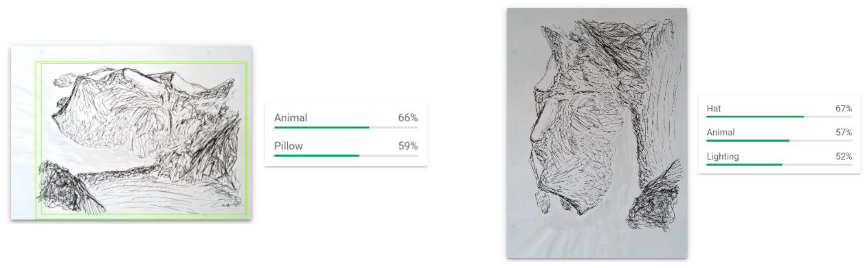Click the green bar under Lighting

744,164
